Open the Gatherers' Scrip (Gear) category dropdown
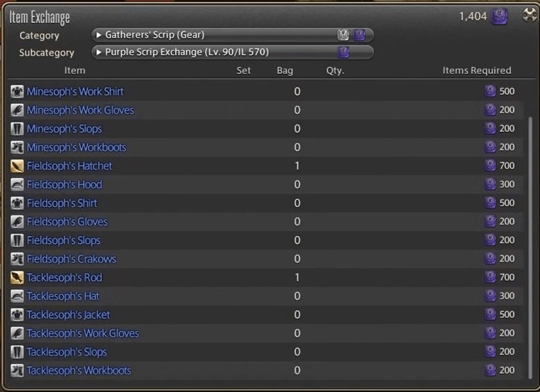The height and width of the screenshot is (392, 540). [x=233, y=35]
